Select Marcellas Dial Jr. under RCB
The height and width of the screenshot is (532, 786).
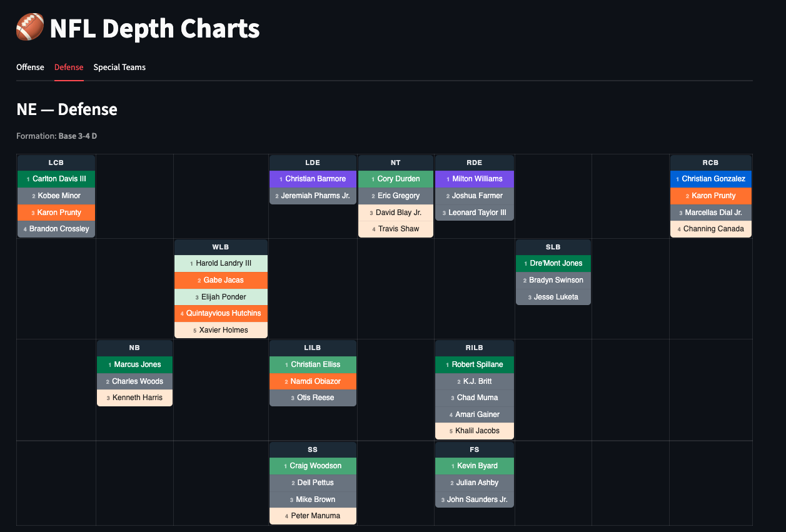(x=711, y=213)
